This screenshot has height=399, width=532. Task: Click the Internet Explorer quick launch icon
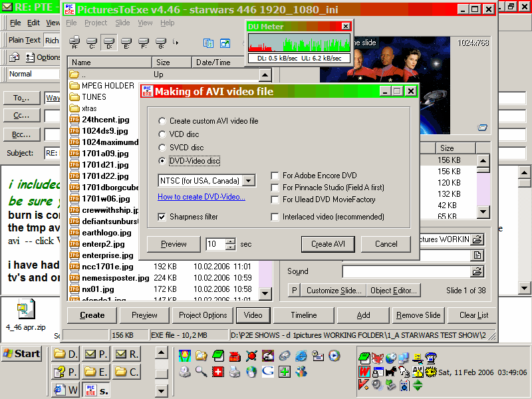pos(301,356)
